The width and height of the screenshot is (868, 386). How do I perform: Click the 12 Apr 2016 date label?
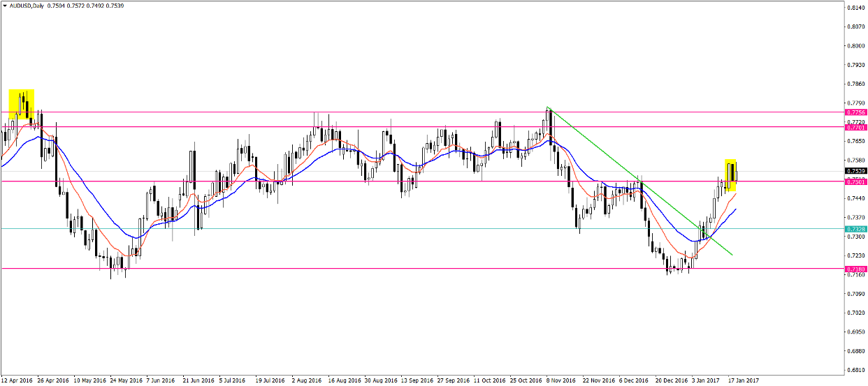point(17,381)
